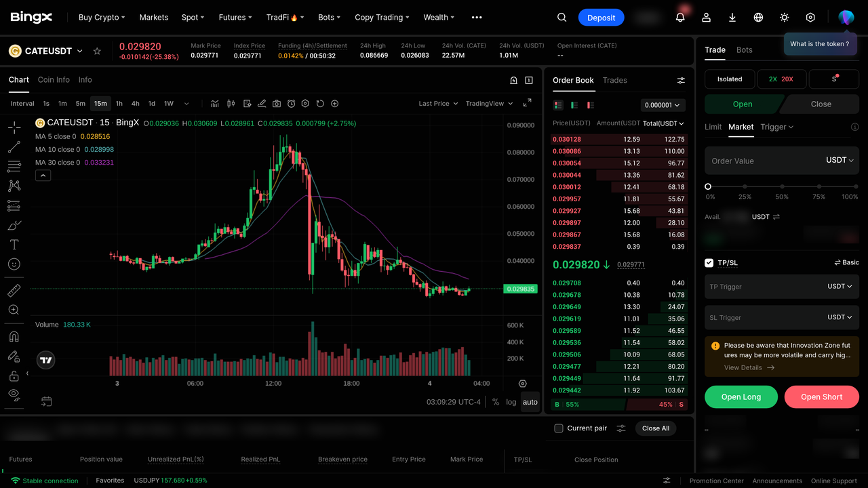
Task: Open order book display settings icon
Action: click(x=681, y=81)
